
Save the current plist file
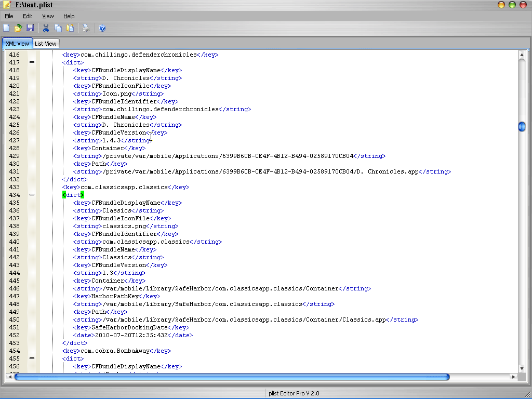point(30,28)
